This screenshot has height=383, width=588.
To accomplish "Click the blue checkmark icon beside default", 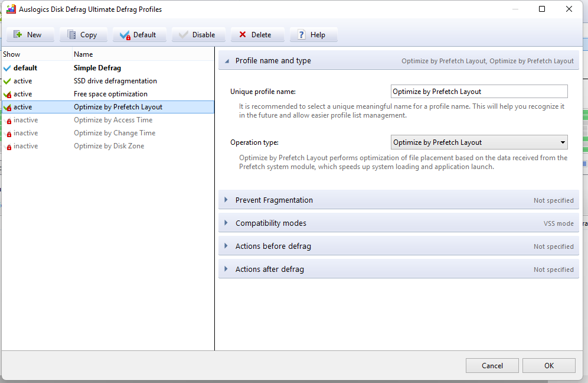I will [x=7, y=68].
